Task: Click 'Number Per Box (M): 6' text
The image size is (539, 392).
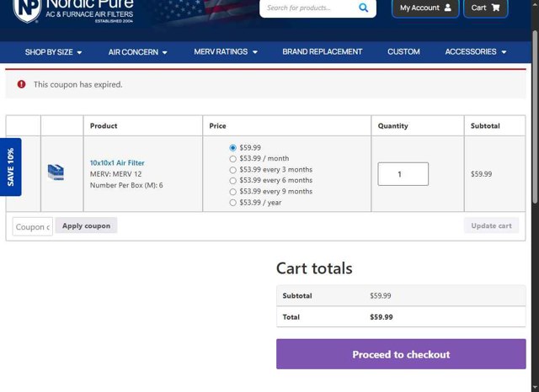Action: [126, 185]
